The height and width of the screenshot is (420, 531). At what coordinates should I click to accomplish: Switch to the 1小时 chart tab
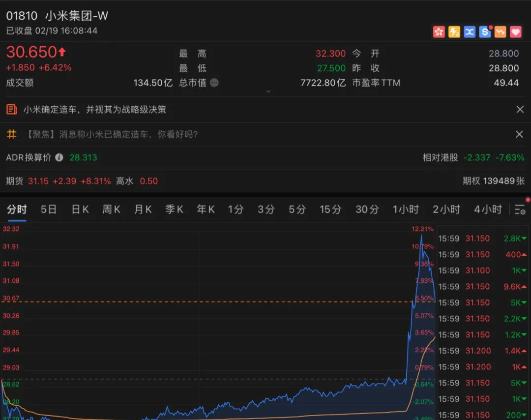click(x=406, y=210)
